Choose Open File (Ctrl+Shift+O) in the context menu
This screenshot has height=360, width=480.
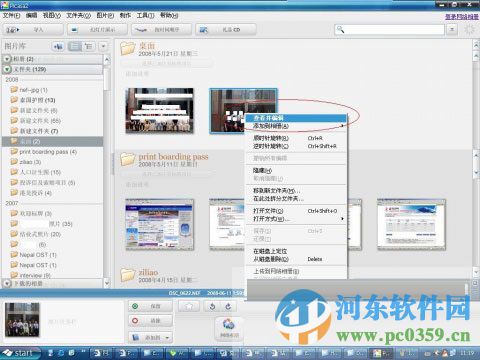tap(296, 211)
